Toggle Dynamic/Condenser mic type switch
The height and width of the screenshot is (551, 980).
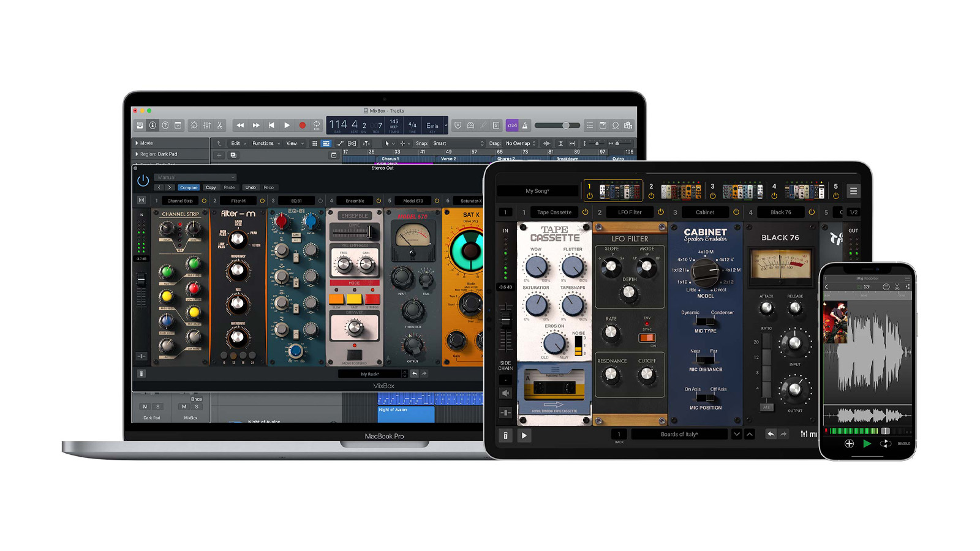[x=706, y=321]
